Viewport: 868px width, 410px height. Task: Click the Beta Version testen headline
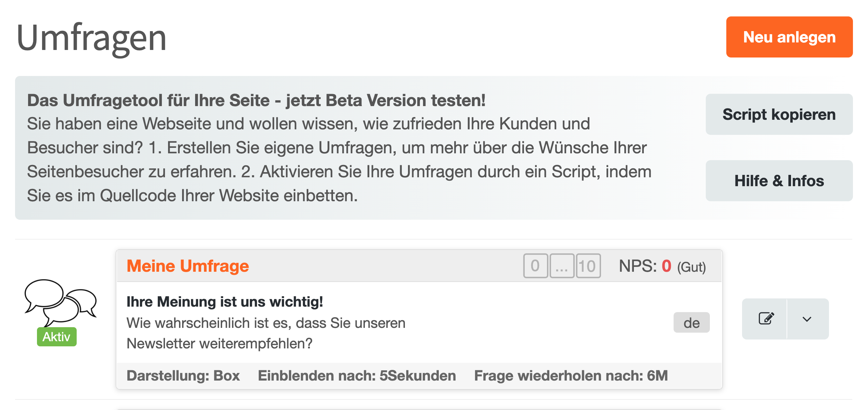256,101
